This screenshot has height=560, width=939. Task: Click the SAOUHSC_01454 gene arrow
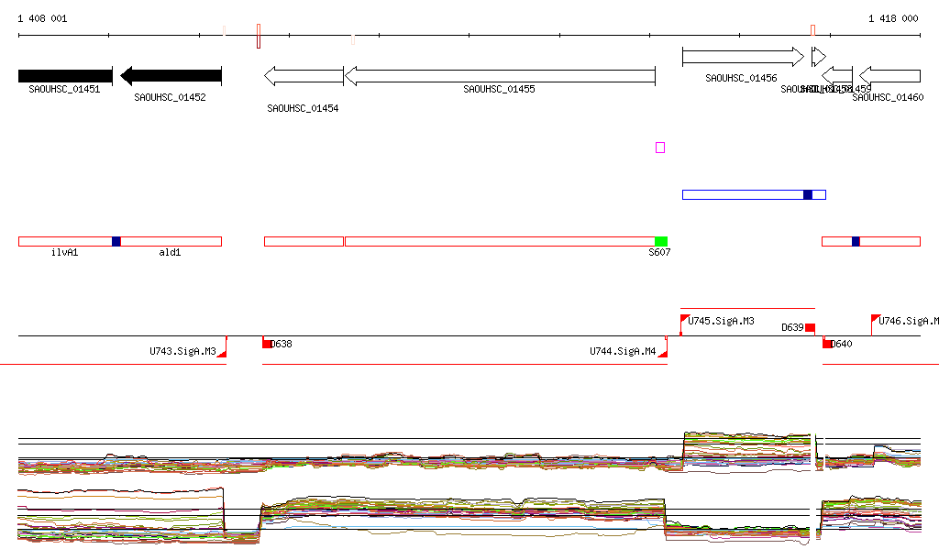click(304, 76)
